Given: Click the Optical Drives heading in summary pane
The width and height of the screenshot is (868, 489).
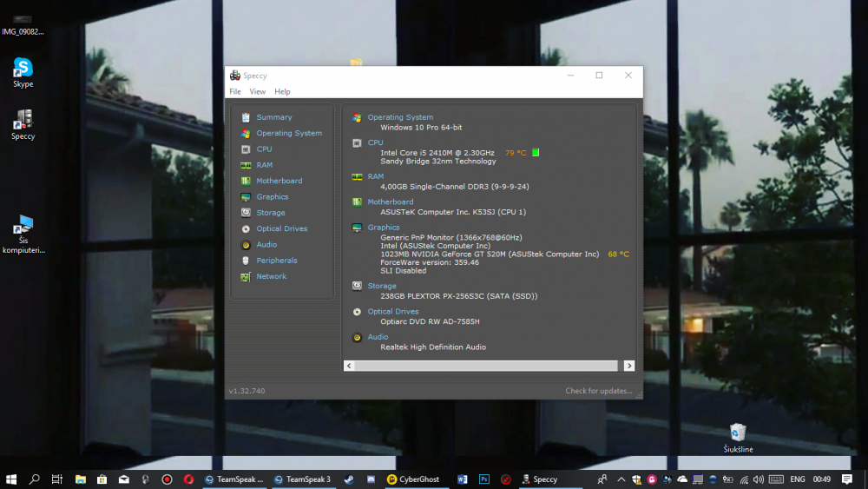Looking at the screenshot, I should [x=393, y=312].
